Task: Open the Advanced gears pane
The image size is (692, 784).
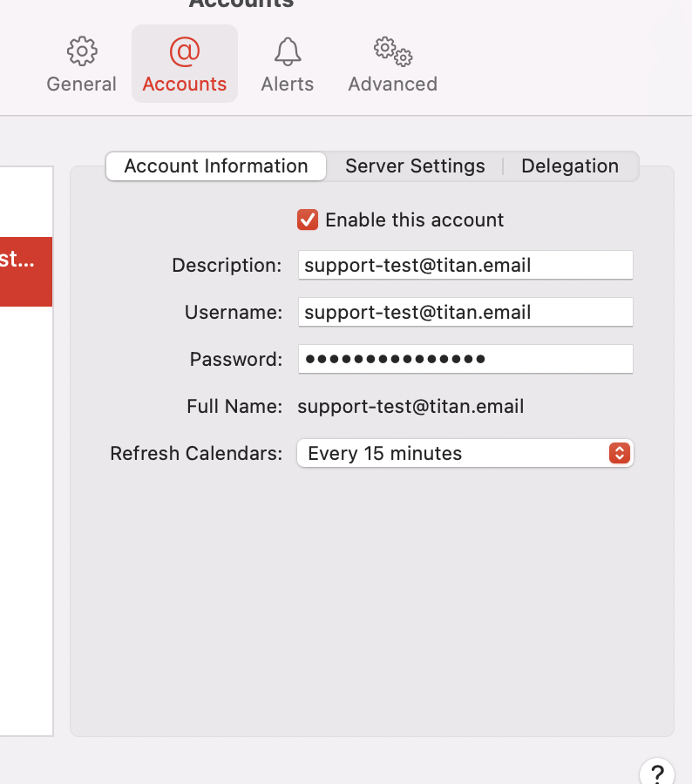Action: click(x=393, y=64)
